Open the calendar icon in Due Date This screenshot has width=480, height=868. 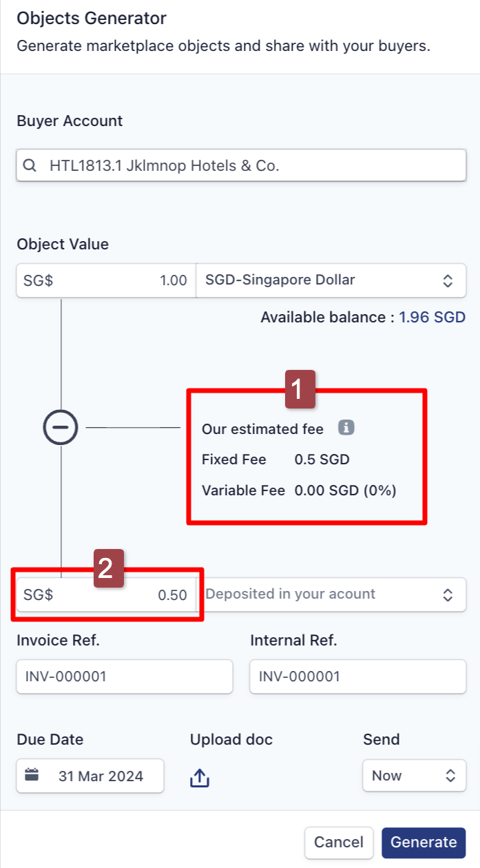[32, 776]
